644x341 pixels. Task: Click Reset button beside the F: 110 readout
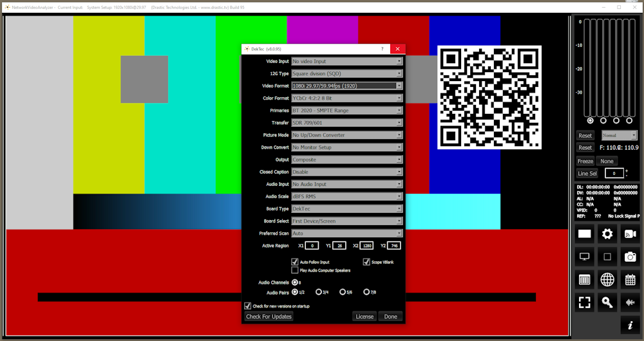click(585, 148)
